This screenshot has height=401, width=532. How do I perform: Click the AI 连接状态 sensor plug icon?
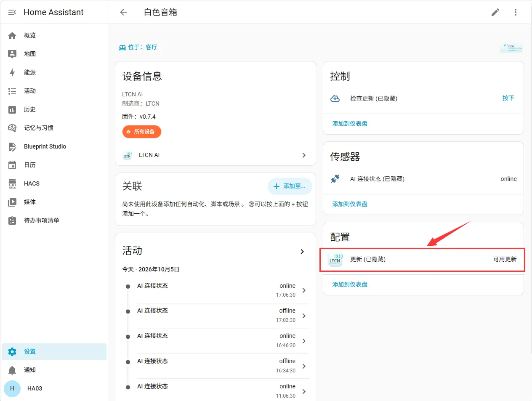click(x=335, y=179)
